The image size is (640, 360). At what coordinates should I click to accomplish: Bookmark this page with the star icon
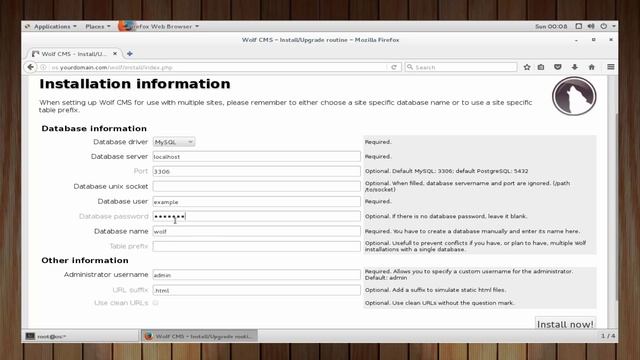point(527,67)
